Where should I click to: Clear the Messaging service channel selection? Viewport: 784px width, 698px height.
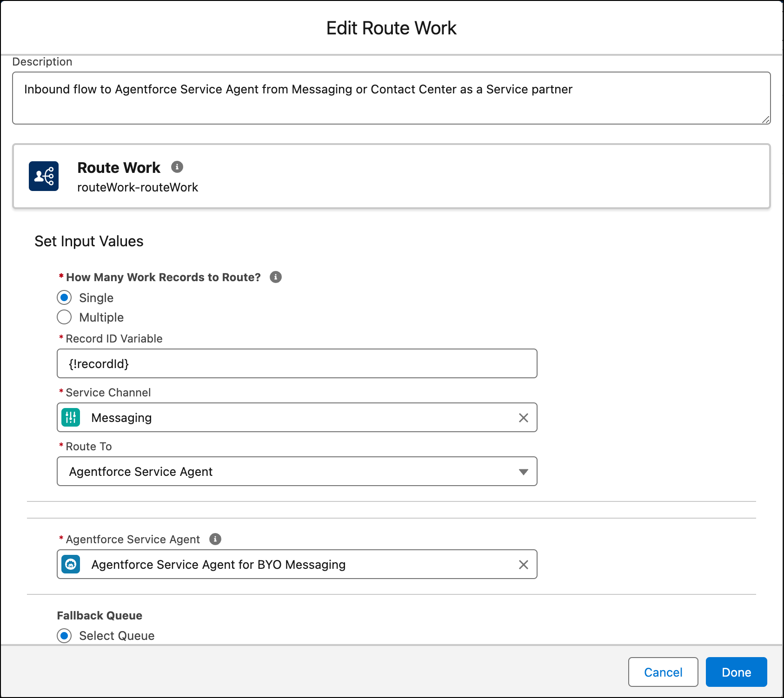[524, 418]
